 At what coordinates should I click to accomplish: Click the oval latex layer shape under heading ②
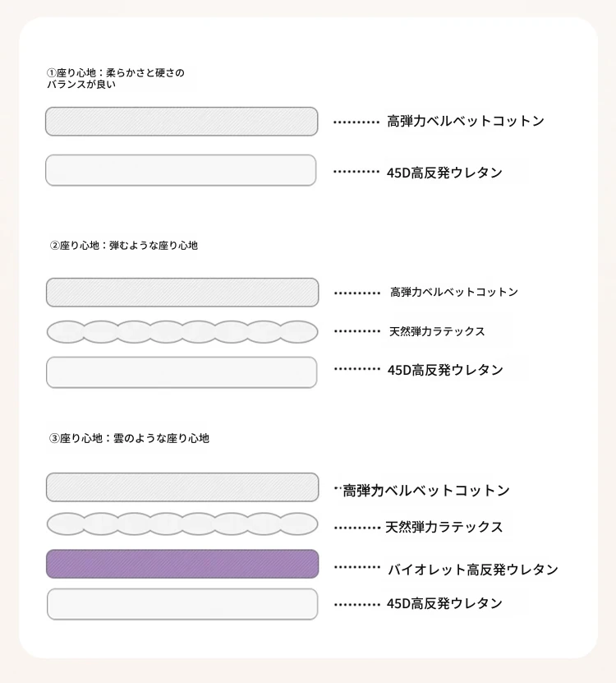(182, 332)
